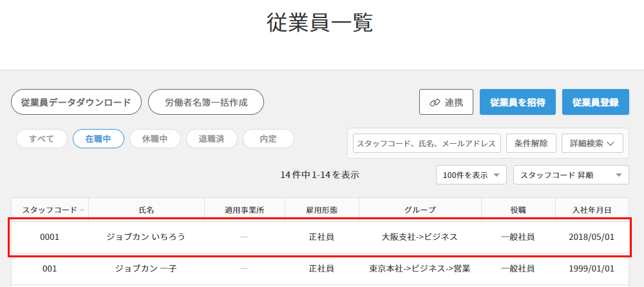Viewport: 644px width, 287px height.
Task: Open the 従業員登録 page
Action: tap(595, 103)
